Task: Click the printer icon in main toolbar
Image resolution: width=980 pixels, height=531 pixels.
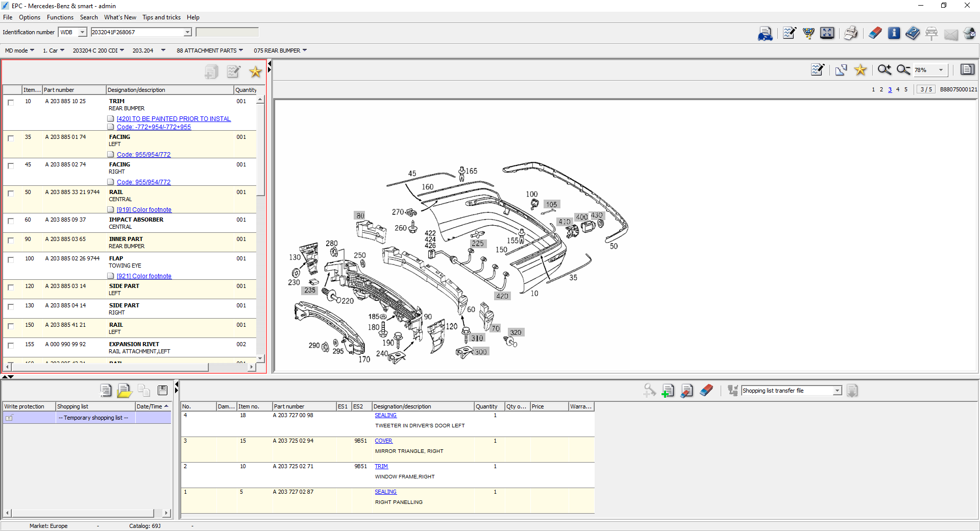Action: [850, 34]
